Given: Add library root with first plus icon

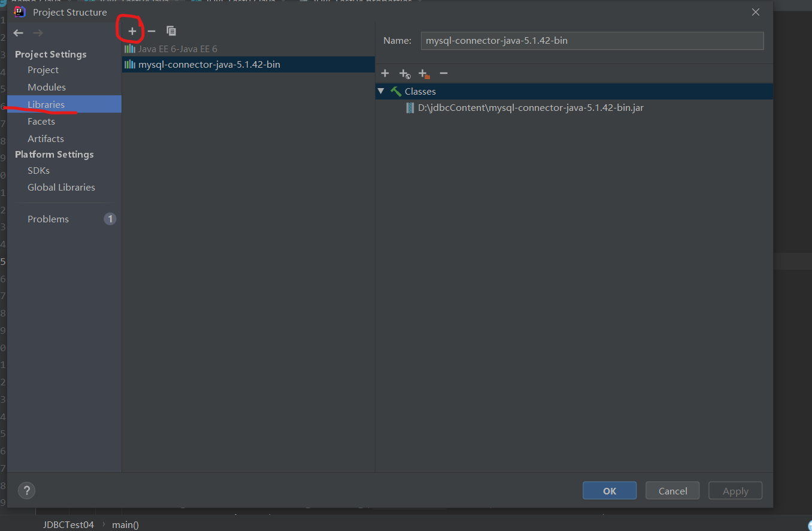Looking at the screenshot, I should (x=385, y=73).
